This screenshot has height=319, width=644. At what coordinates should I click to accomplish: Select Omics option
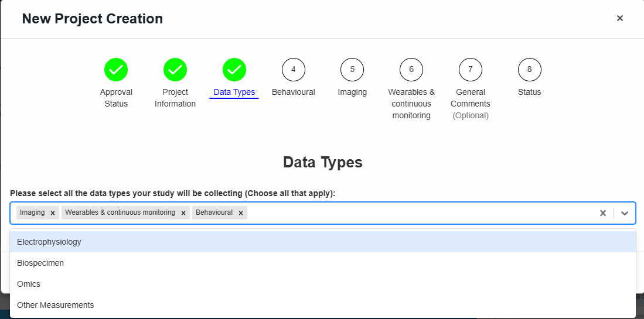click(323, 284)
